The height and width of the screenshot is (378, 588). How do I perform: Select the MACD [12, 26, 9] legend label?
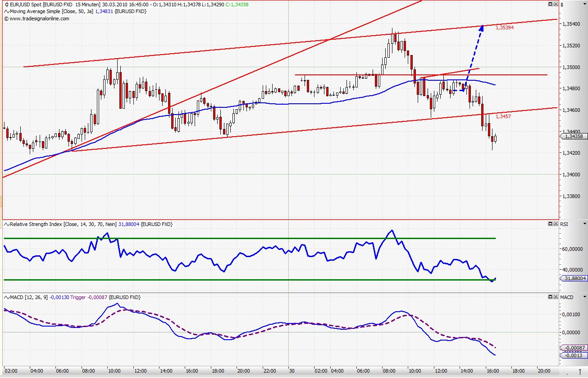(x=29, y=297)
